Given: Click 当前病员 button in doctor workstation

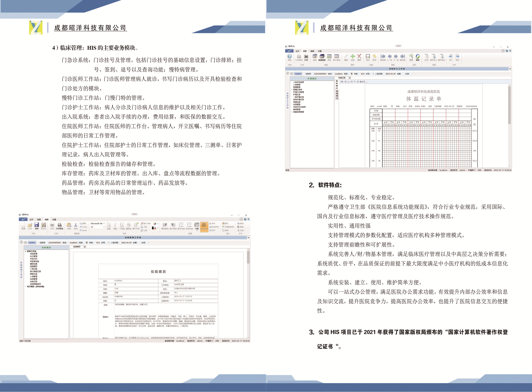Looking at the screenshot, I should [32, 242].
